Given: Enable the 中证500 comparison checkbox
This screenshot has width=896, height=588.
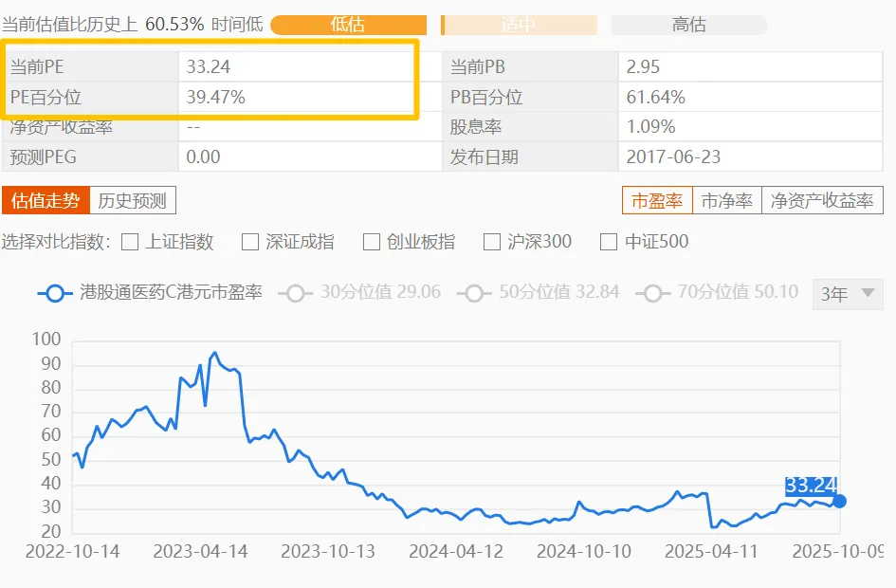Looking at the screenshot, I should [x=609, y=242].
